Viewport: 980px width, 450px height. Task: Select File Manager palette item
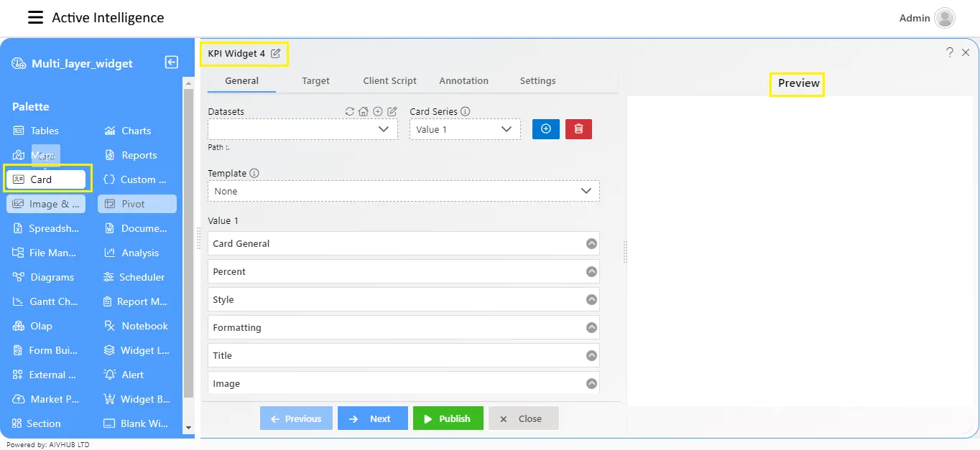tap(45, 253)
